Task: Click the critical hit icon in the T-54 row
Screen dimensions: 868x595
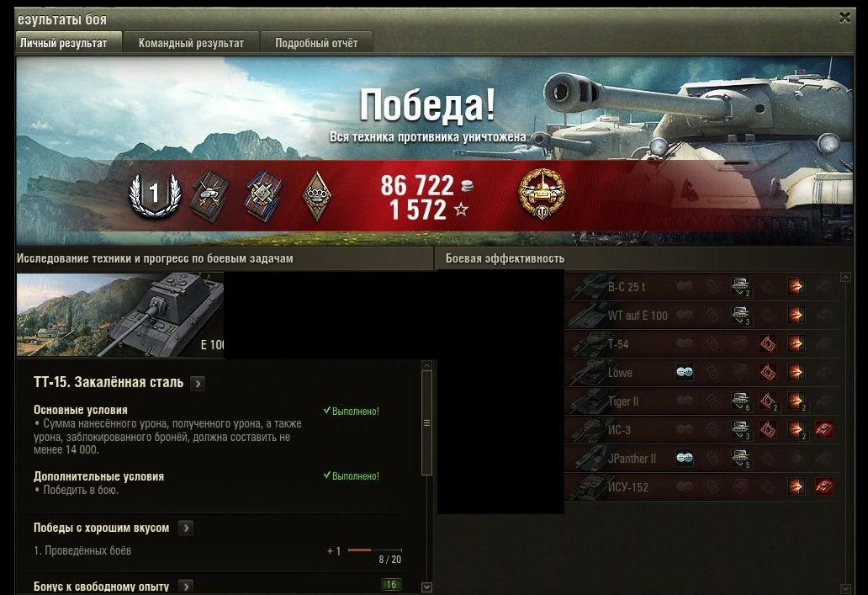Action: click(767, 344)
